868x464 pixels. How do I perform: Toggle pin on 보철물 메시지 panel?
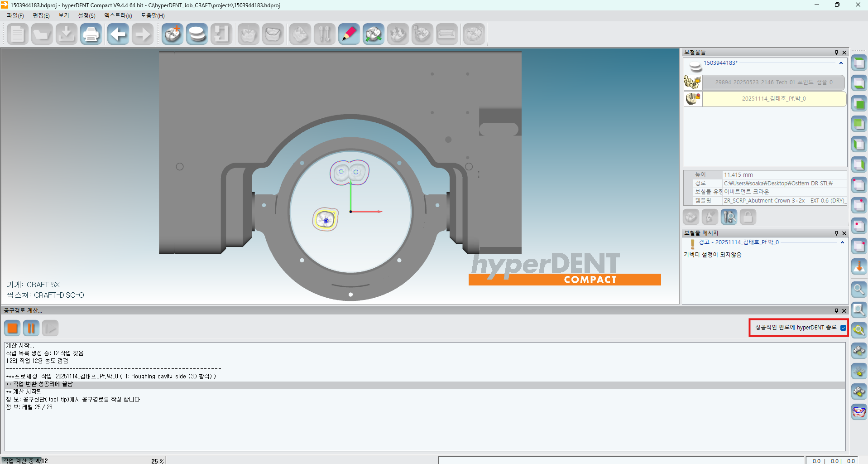[836, 233]
